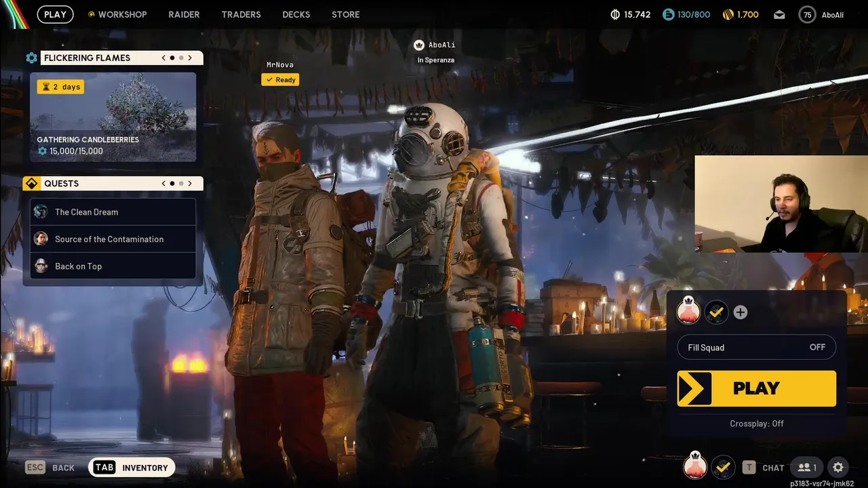Click the crown icon above AboAli
Screen dimensions: 868x488
pyautogui.click(x=418, y=45)
